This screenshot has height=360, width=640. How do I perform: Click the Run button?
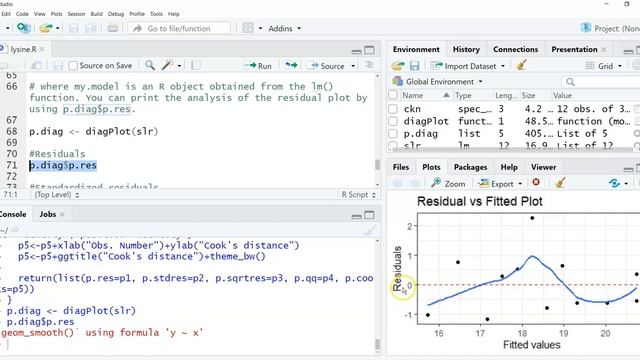tap(258, 66)
